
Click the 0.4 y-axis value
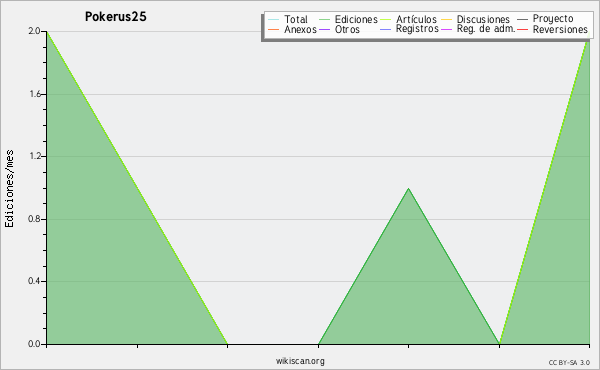[34, 281]
